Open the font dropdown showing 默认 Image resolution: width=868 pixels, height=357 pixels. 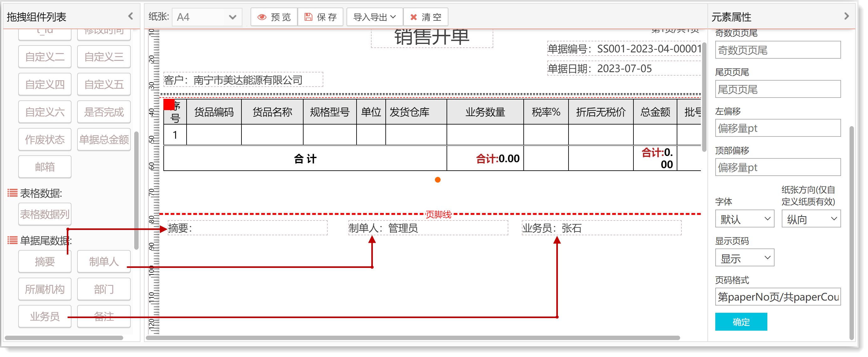744,219
